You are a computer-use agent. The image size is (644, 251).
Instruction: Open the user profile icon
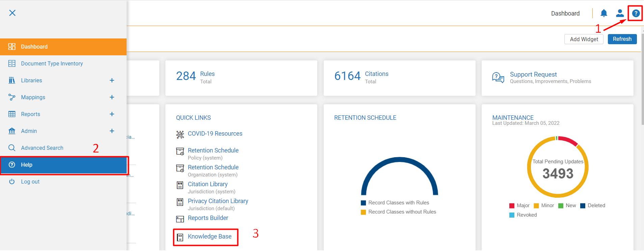point(620,13)
